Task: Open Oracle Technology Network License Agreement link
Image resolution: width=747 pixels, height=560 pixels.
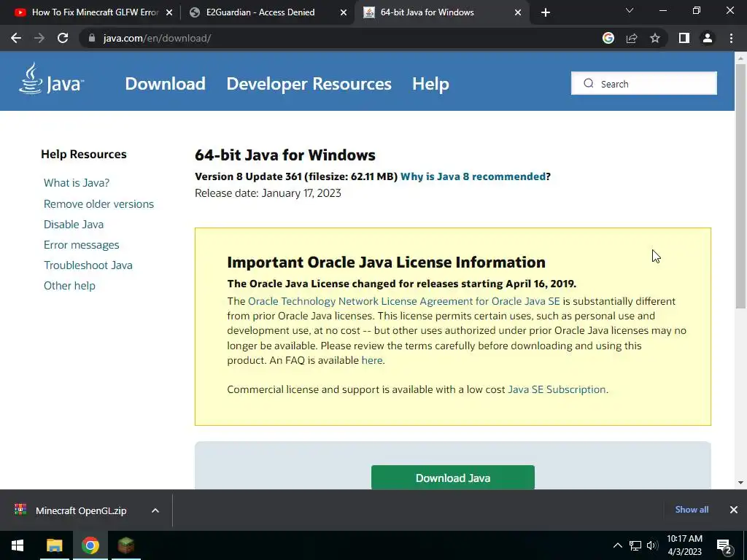Action: click(x=404, y=301)
